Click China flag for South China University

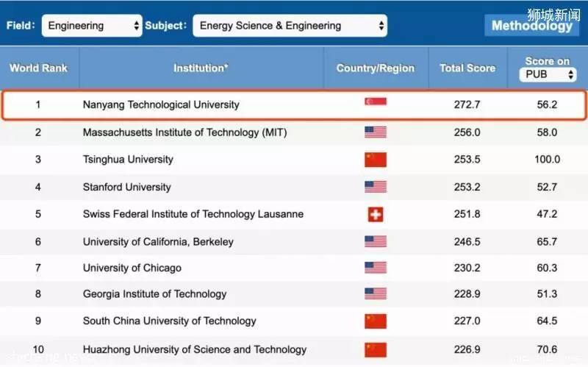tap(376, 321)
